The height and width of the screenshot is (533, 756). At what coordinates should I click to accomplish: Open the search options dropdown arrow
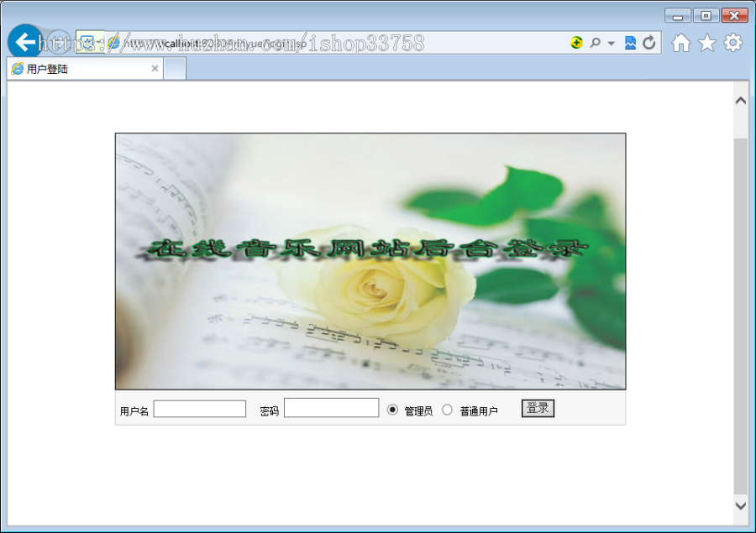coord(611,43)
